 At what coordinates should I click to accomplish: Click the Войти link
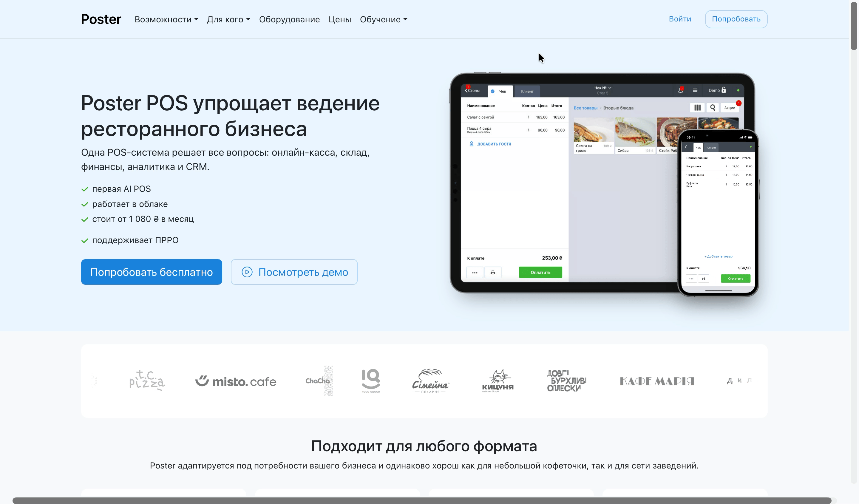click(680, 19)
